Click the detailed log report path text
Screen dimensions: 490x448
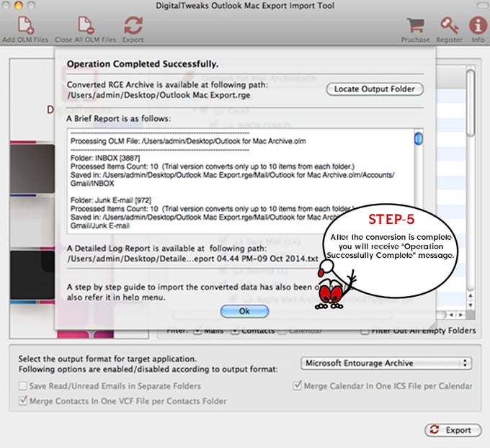(192, 259)
